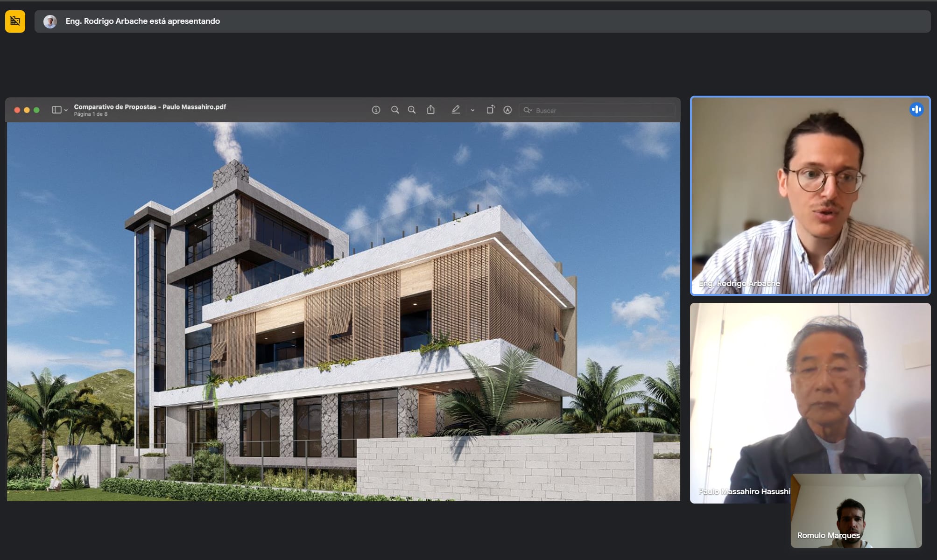
Task: Show the Markup toolbar
Action: point(507,110)
